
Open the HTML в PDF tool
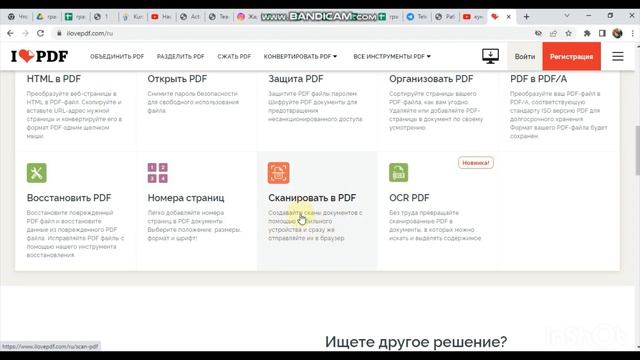pyautogui.click(x=53, y=79)
